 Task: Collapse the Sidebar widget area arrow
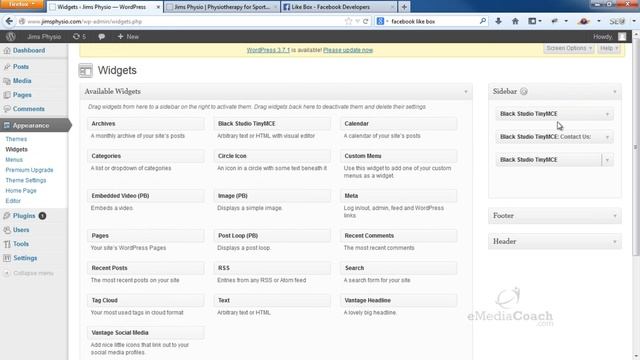click(x=615, y=92)
